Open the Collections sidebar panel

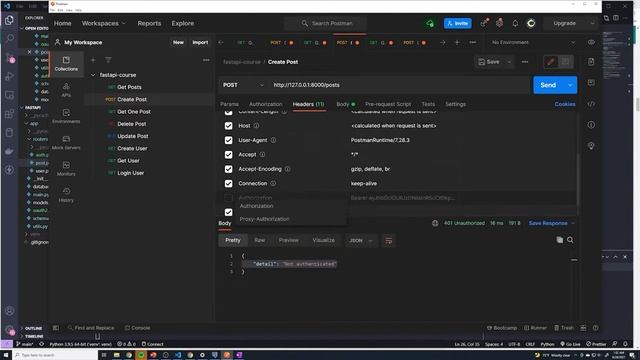click(x=66, y=64)
